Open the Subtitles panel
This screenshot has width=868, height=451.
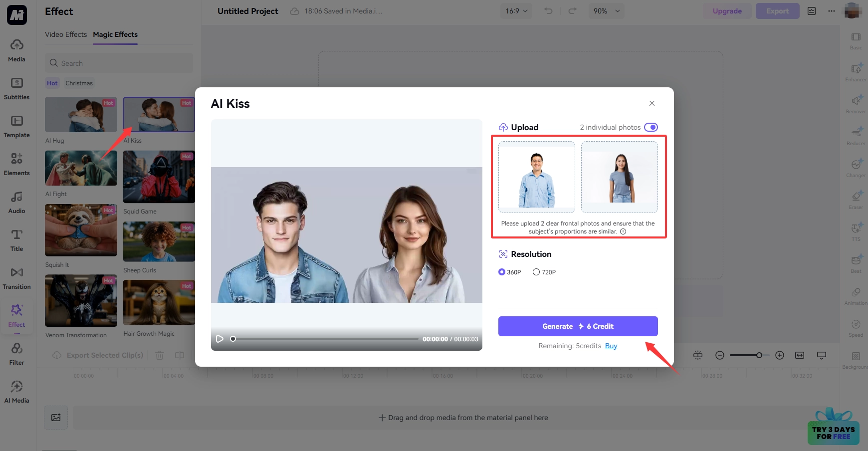16,88
